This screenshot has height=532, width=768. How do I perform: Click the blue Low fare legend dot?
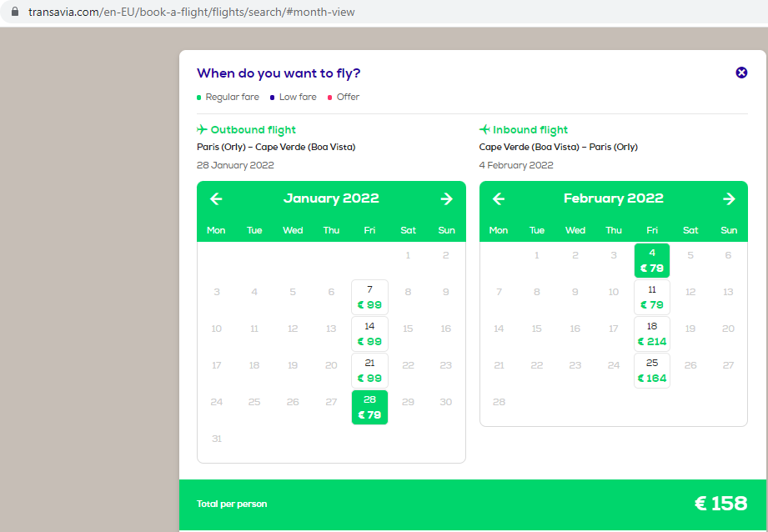coord(273,98)
